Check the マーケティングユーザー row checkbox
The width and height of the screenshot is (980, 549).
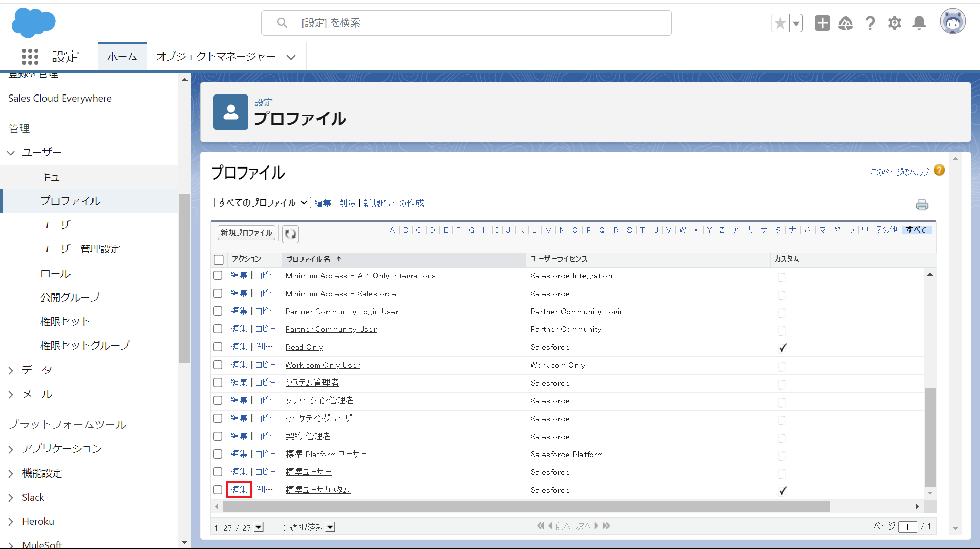[218, 418]
